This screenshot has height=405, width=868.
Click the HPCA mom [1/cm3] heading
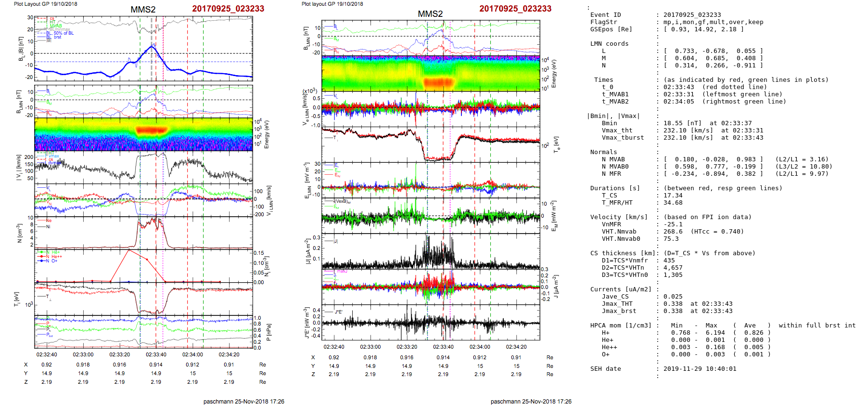[621, 326]
